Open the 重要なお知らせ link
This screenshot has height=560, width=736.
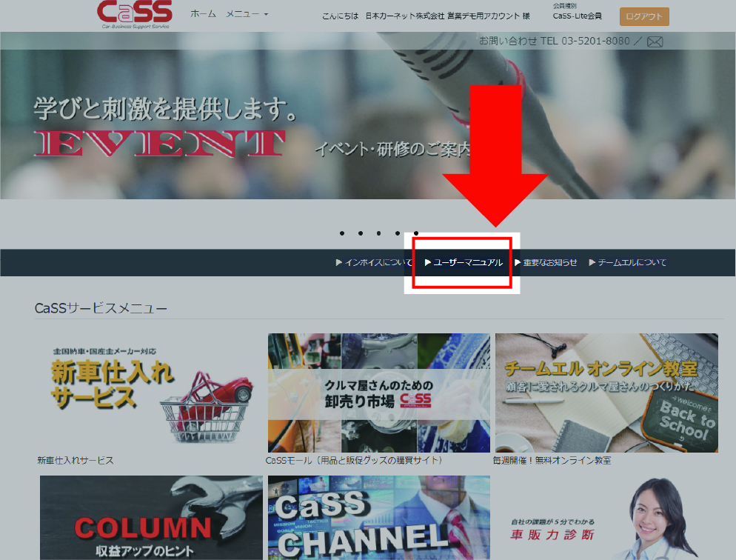(x=546, y=262)
